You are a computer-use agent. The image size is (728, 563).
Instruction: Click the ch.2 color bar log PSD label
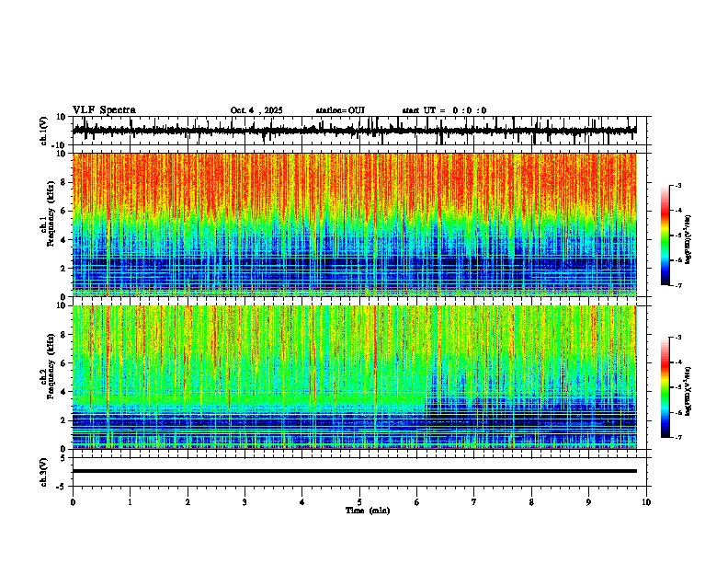click(688, 391)
